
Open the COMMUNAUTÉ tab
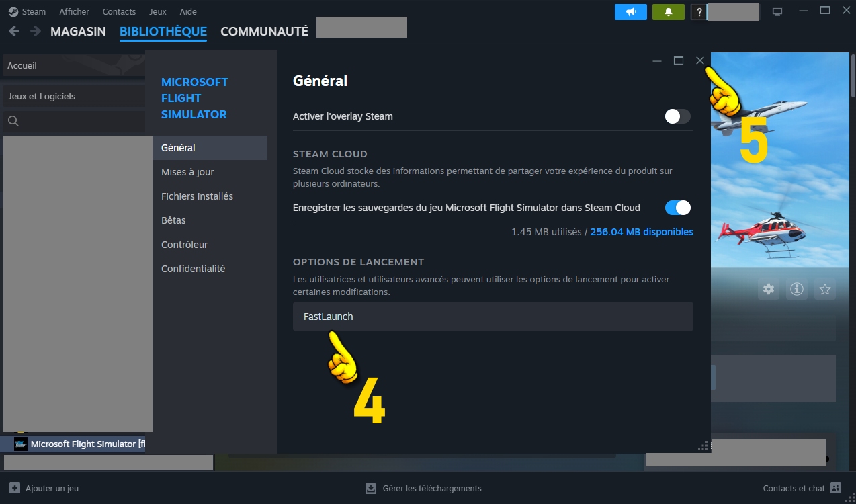point(265,32)
